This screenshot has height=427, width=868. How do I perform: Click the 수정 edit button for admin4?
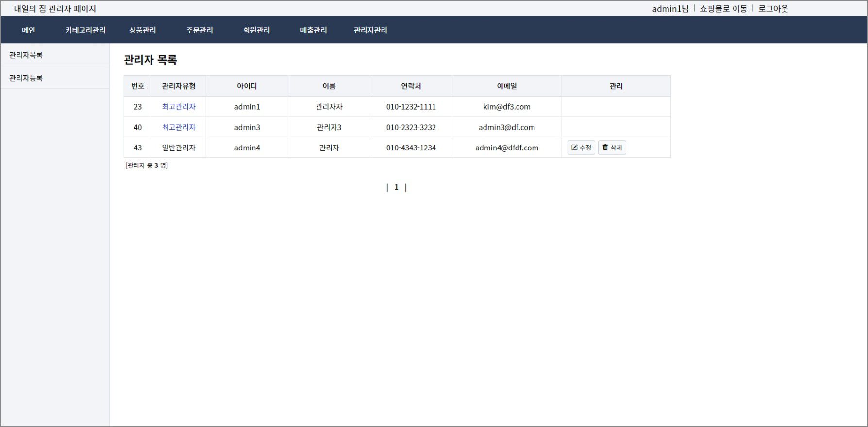click(x=581, y=148)
